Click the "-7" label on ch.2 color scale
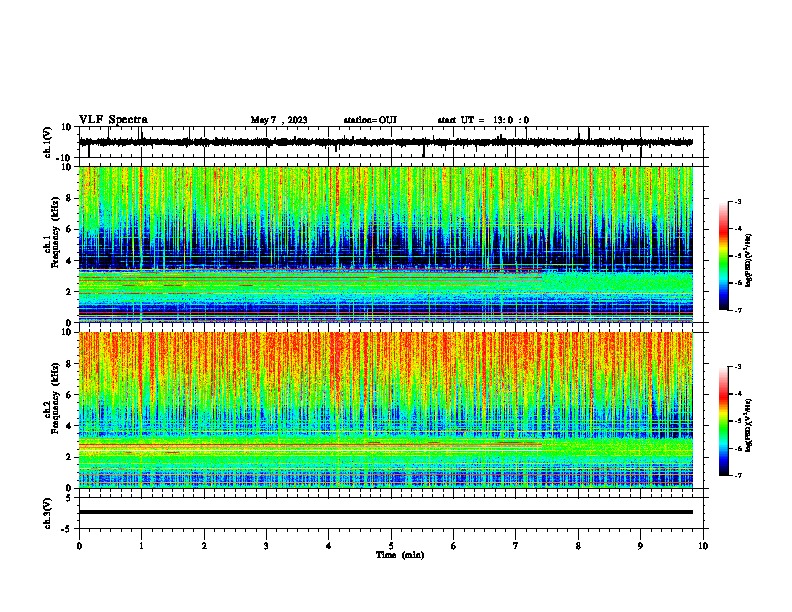The image size is (792, 612). coord(737,475)
